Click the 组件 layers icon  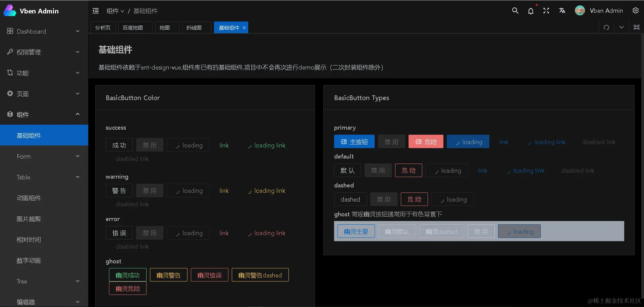pyautogui.click(x=10, y=114)
